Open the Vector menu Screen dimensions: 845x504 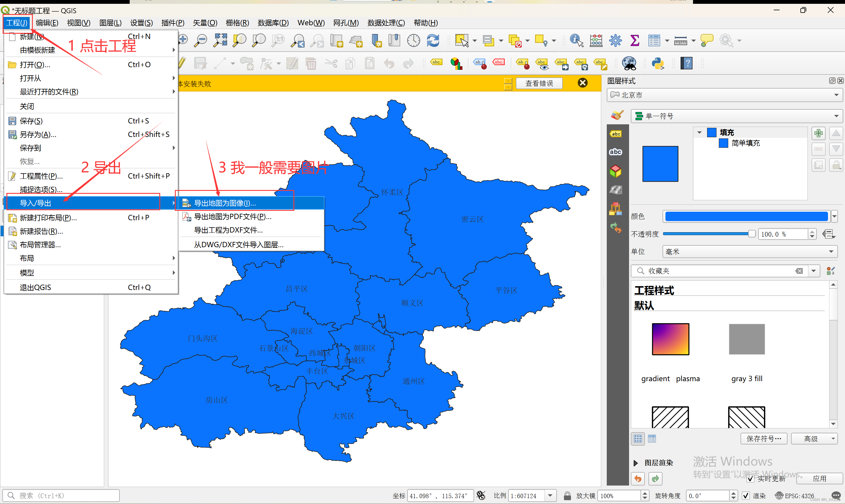205,23
